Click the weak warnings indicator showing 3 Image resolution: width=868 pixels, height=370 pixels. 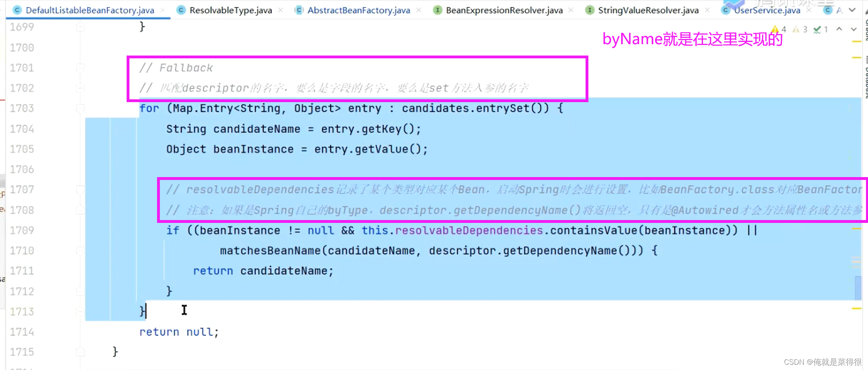point(800,29)
